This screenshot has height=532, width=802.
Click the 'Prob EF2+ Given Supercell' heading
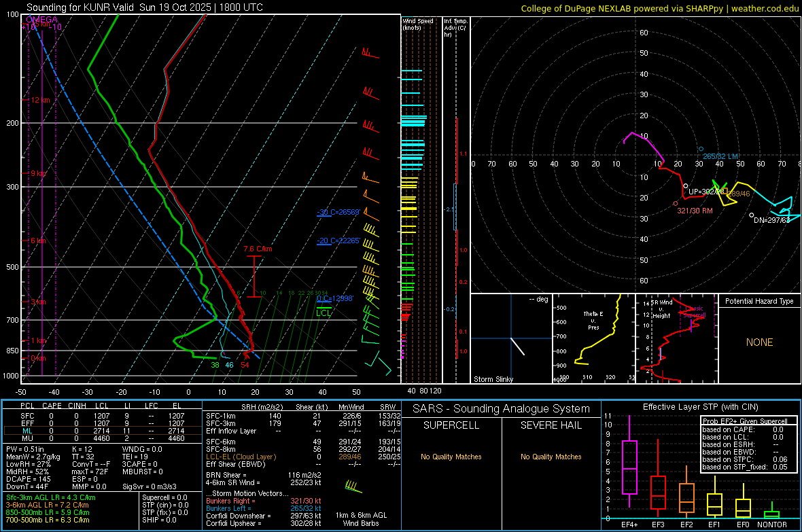point(745,421)
